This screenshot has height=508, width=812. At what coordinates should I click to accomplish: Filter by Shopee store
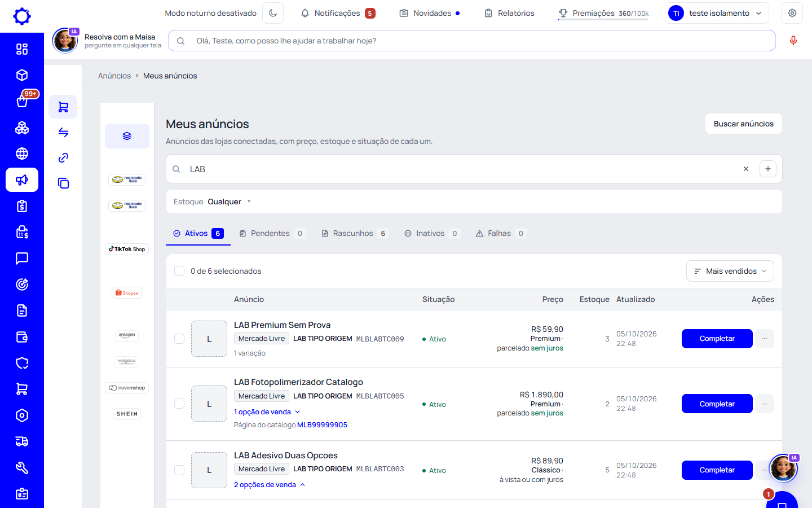pyautogui.click(x=127, y=293)
